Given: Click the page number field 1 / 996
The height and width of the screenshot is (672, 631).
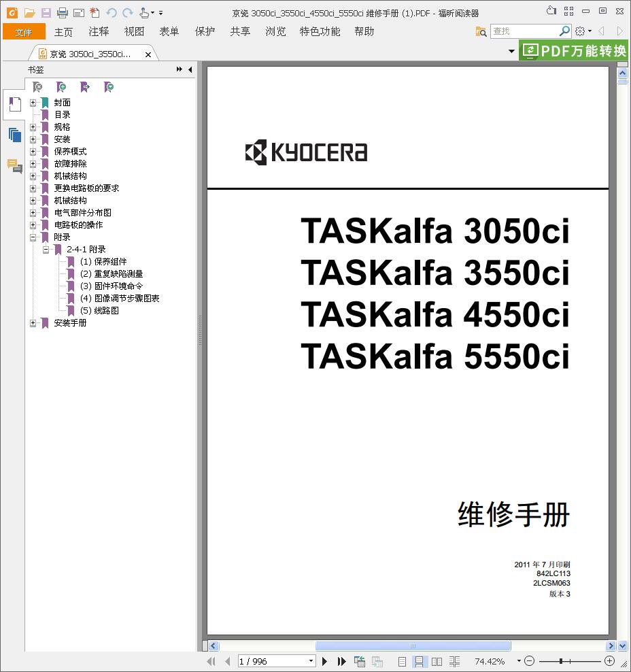Looking at the screenshot, I should (273, 661).
